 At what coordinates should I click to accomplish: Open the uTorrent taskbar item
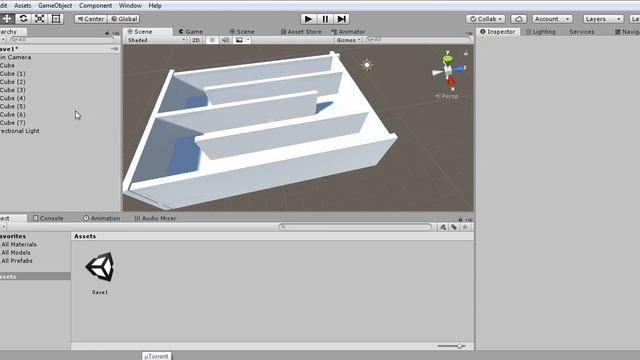click(157, 356)
